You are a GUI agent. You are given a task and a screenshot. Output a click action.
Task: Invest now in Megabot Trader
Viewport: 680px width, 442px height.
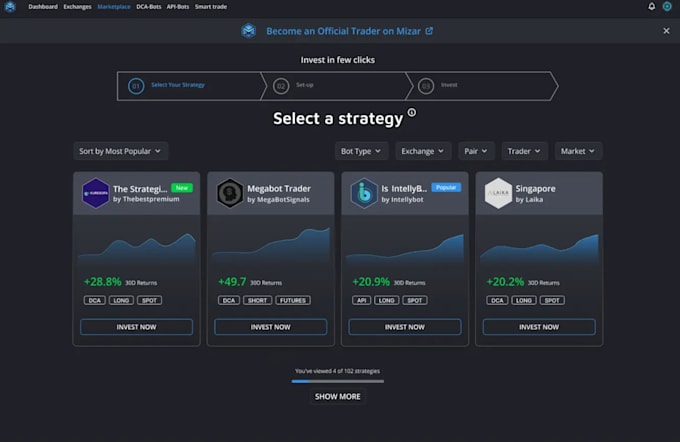tap(271, 327)
